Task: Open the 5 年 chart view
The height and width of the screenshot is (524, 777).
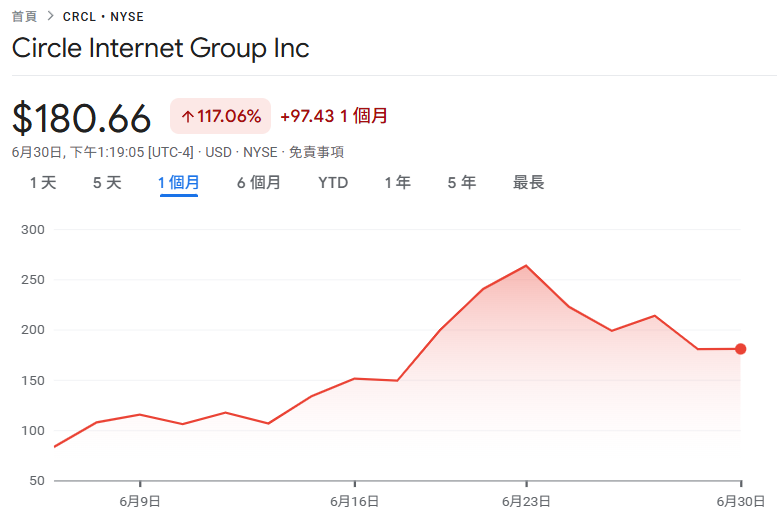Action: coord(461,183)
